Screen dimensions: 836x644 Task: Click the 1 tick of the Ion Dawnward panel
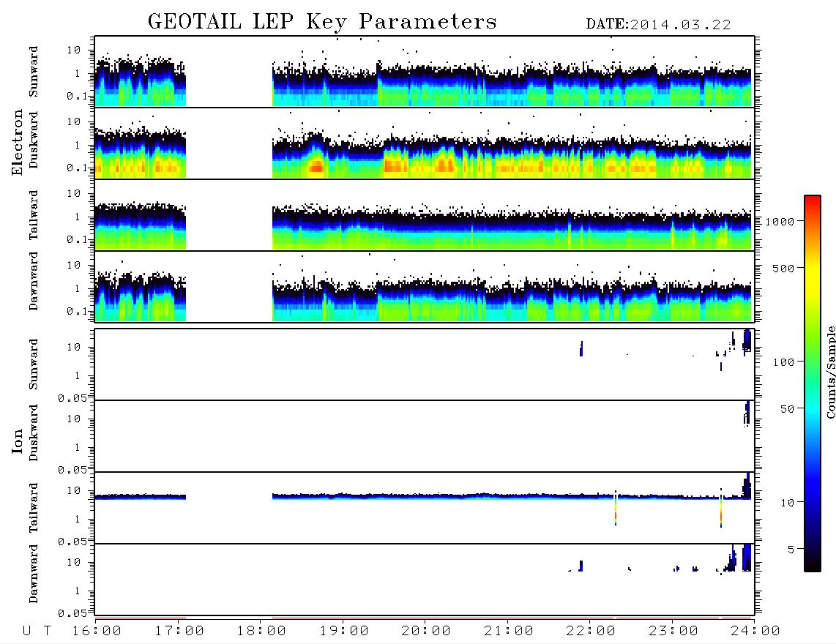click(x=78, y=591)
